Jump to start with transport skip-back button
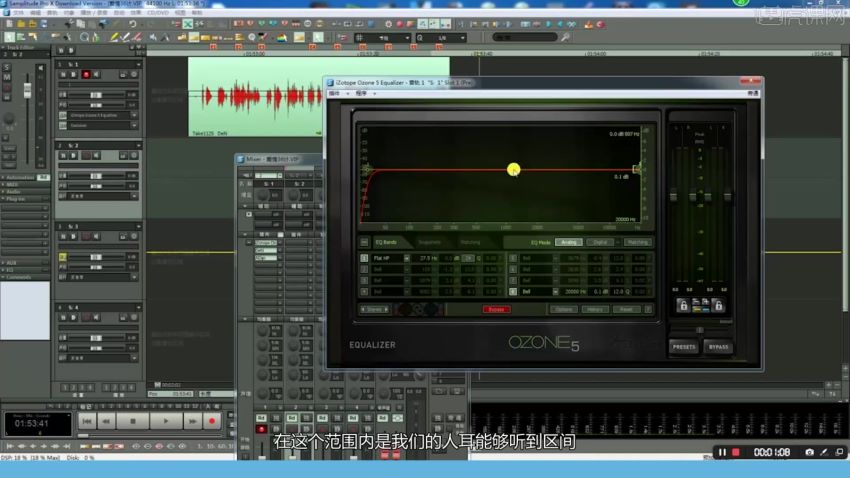The height and width of the screenshot is (478, 850). click(87, 421)
